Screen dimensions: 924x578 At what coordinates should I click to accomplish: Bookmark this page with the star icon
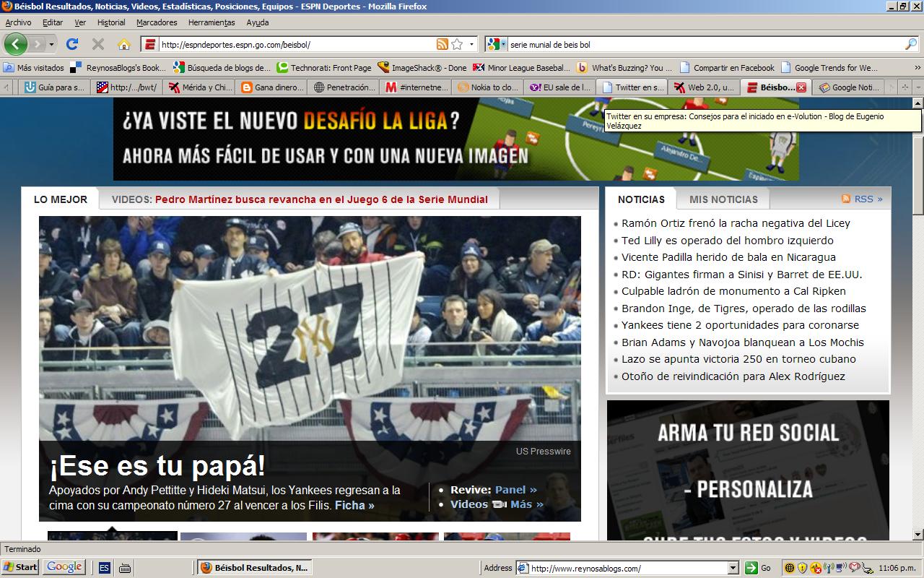click(x=457, y=44)
